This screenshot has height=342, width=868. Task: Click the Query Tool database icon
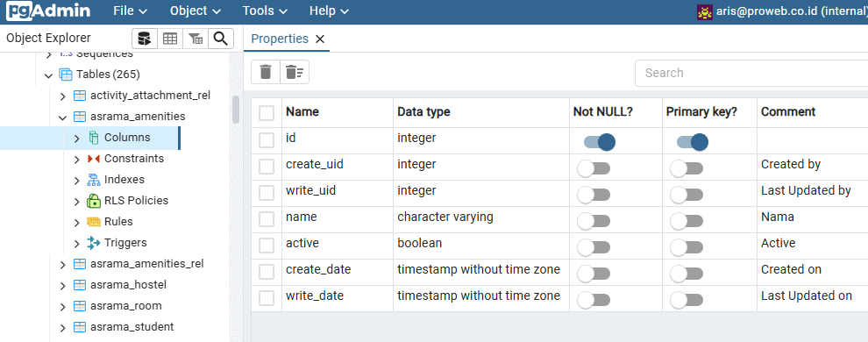click(x=145, y=39)
